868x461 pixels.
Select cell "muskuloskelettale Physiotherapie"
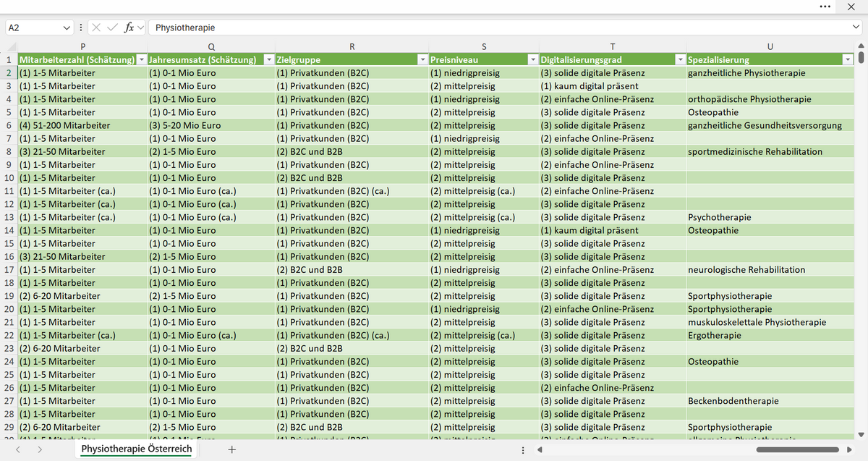pyautogui.click(x=770, y=322)
